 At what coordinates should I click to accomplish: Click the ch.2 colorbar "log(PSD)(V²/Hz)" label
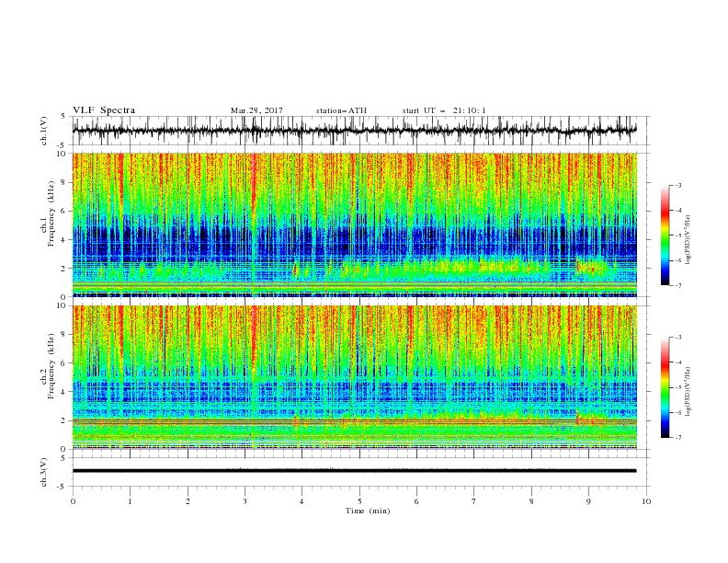[688, 391]
